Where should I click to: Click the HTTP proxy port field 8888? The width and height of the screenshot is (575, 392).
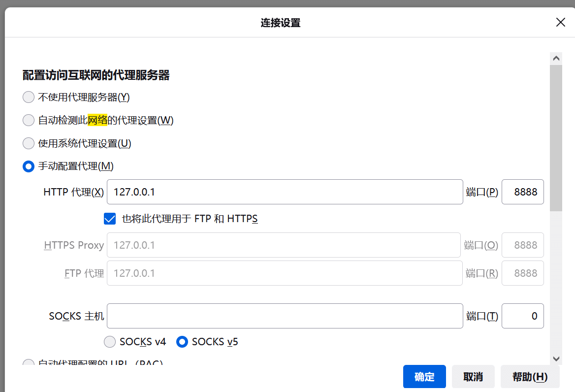point(522,192)
